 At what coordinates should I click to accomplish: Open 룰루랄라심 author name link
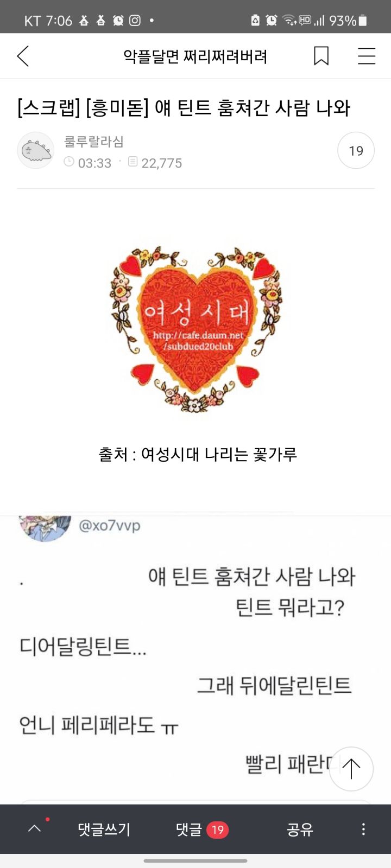[94, 142]
